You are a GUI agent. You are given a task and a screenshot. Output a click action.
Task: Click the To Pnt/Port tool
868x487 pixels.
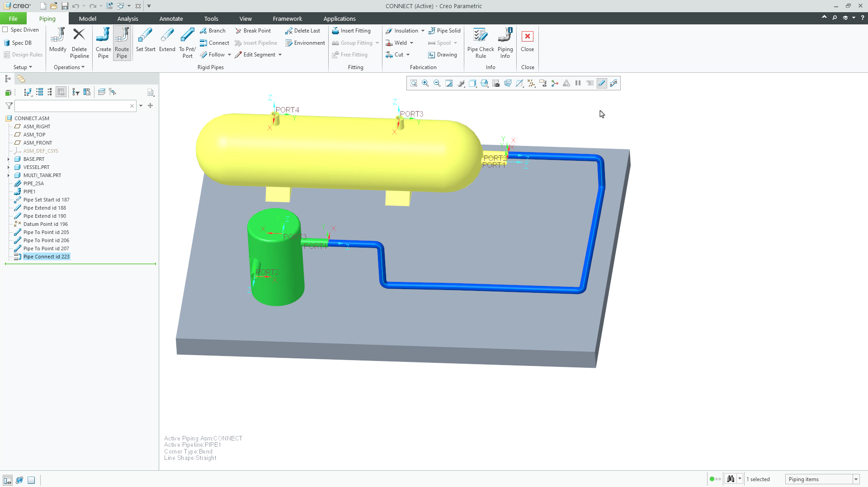click(187, 43)
